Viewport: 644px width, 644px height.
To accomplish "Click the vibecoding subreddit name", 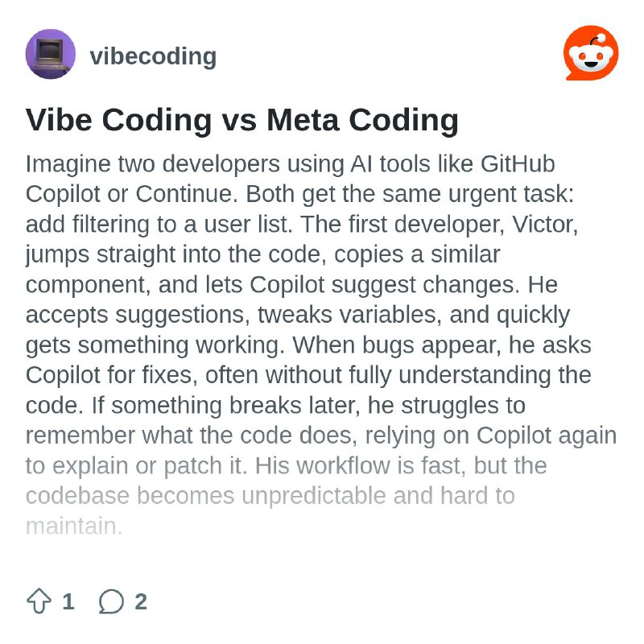I will (x=153, y=56).
